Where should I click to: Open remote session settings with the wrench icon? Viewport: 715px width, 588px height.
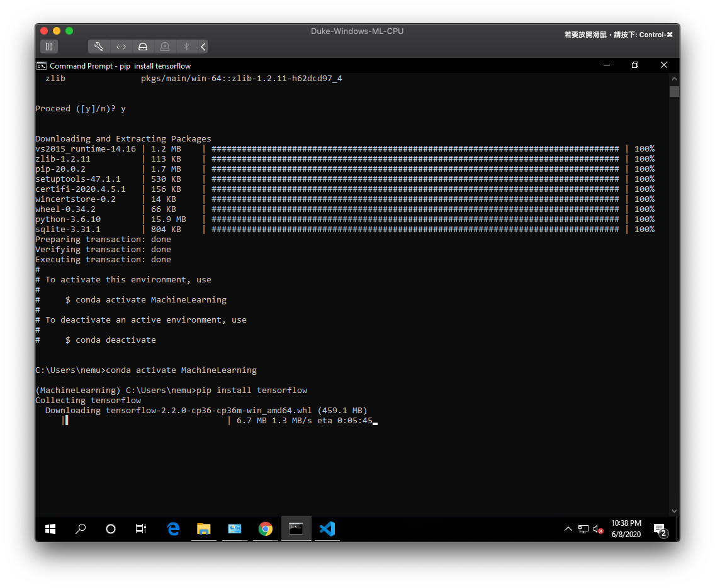click(99, 47)
